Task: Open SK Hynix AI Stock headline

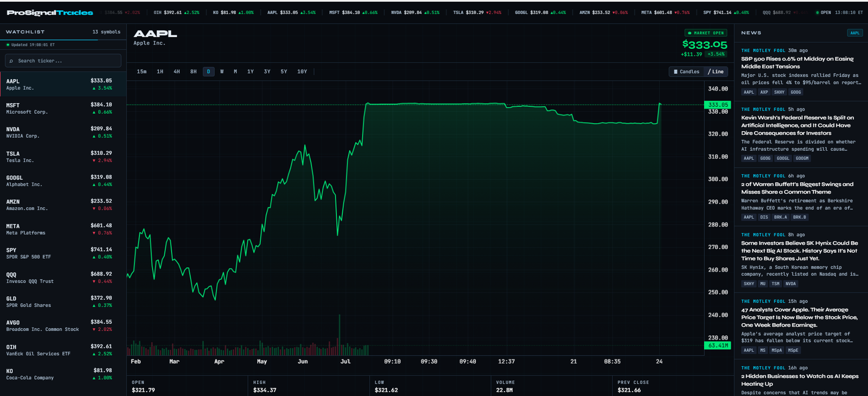Action: click(x=799, y=251)
